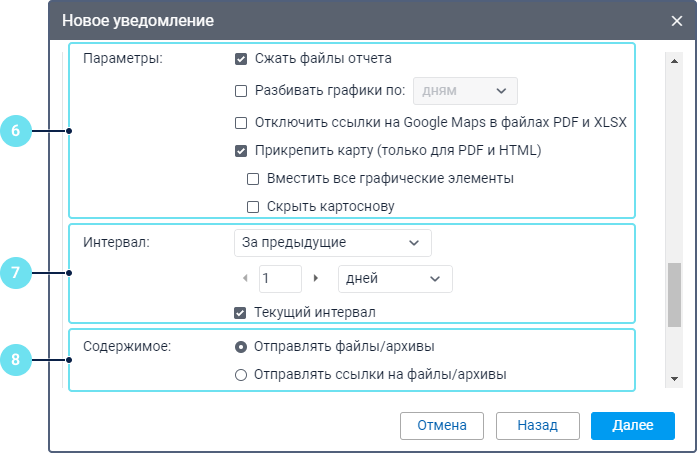Enable Вместить все графические элементы

point(253,179)
